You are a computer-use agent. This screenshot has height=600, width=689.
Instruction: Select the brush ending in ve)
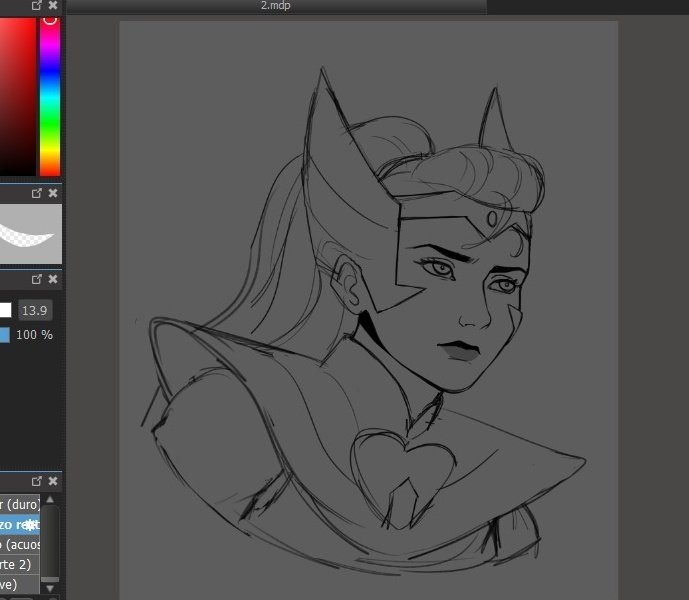tap(20, 585)
